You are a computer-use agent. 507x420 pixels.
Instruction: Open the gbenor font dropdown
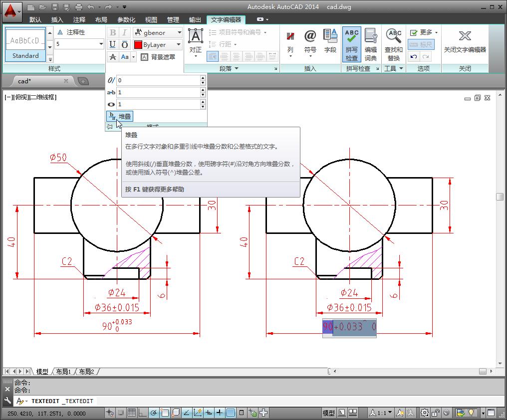point(179,32)
